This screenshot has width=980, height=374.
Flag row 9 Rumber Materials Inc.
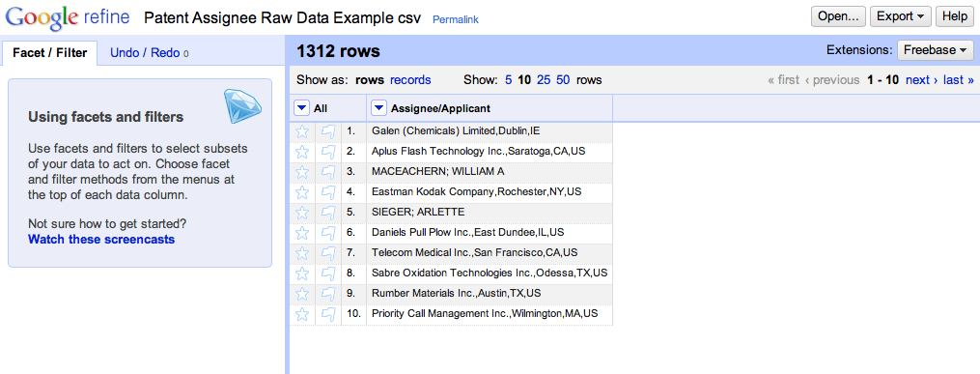[328, 294]
